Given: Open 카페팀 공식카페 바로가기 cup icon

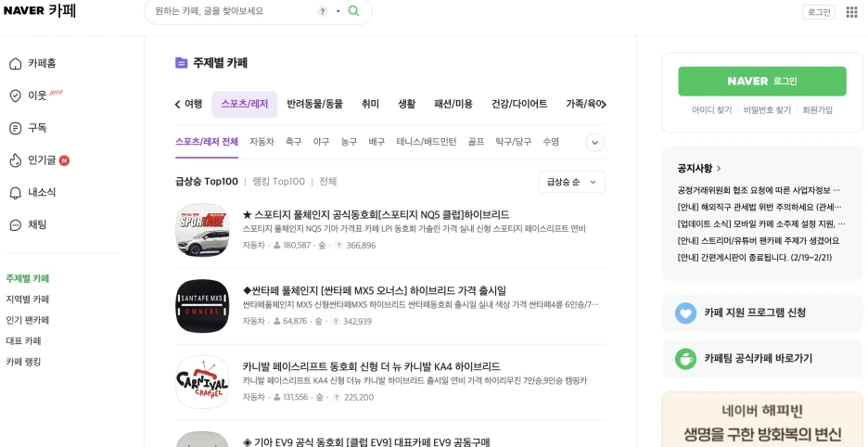Looking at the screenshot, I should 685,359.
